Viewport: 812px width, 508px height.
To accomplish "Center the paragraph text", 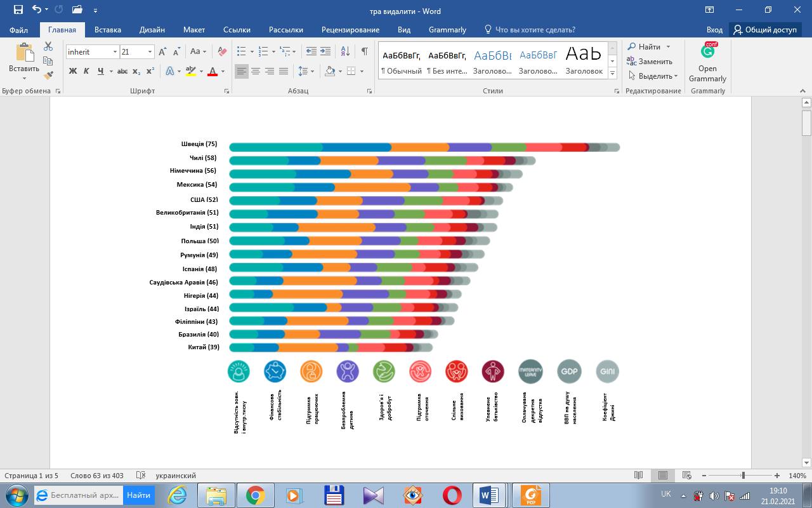I will click(256, 71).
